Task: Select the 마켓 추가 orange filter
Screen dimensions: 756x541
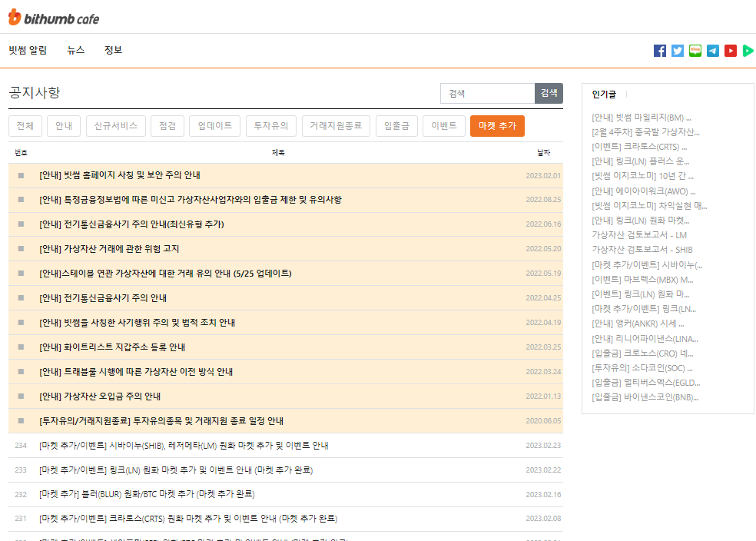Action: pos(497,126)
